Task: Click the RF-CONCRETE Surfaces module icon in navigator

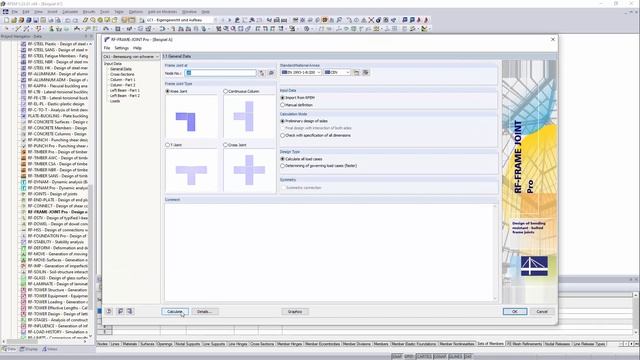Action: (x=24, y=122)
